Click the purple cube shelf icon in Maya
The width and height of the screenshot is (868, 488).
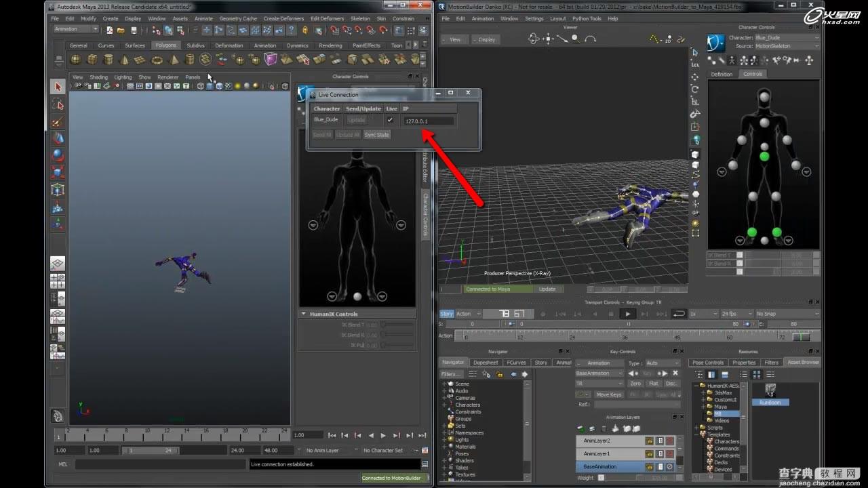coord(271,60)
